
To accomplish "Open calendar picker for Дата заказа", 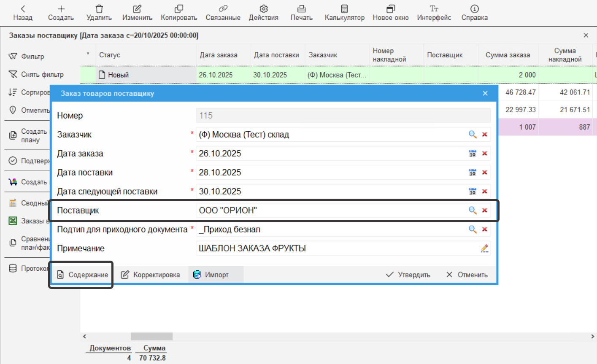I will pos(473,154).
